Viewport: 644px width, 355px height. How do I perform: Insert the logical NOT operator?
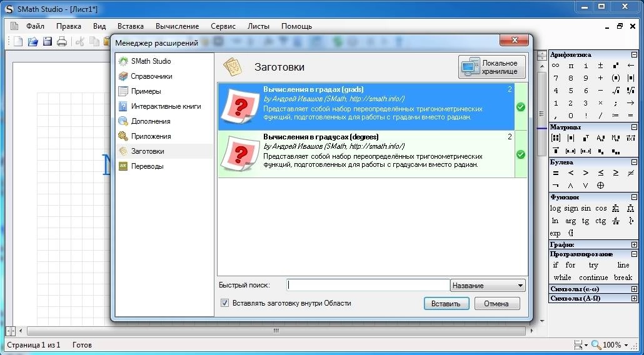[556, 186]
